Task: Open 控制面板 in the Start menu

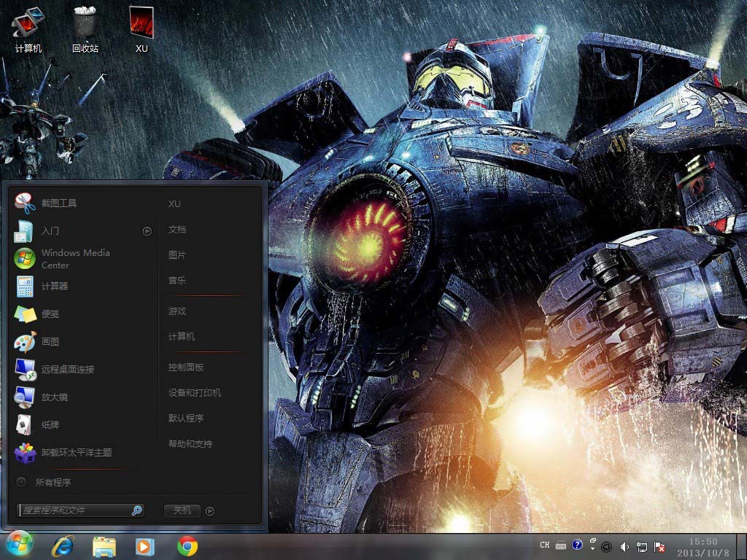Action: 186,367
